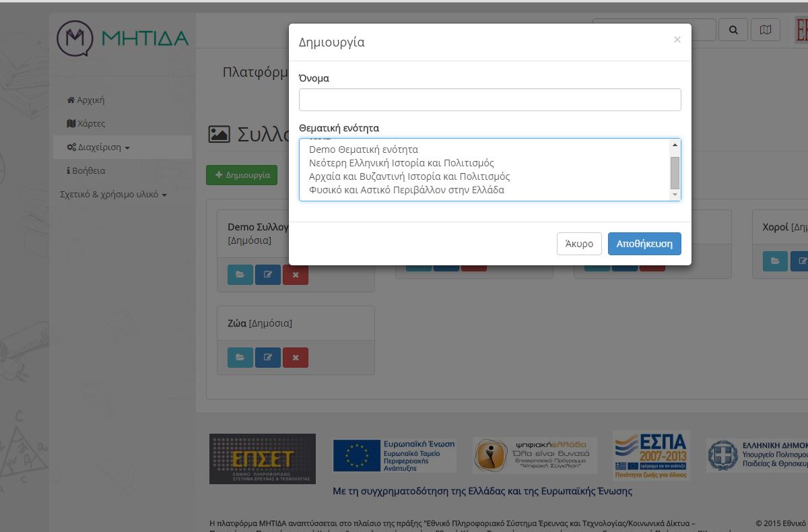
Task: Click the red delete icon for Demo Συλλογή
Action: tap(296, 275)
